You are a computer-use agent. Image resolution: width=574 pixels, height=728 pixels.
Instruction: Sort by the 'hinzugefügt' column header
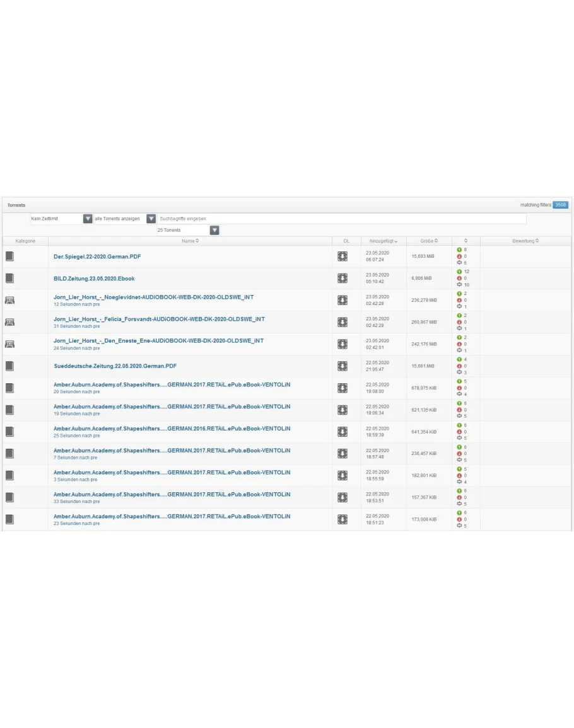[x=383, y=241]
